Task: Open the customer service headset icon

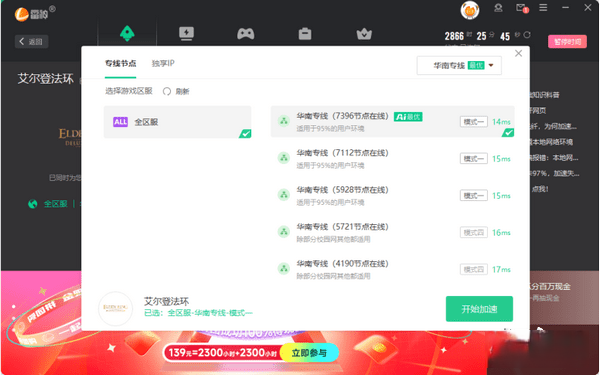Action: 498,8
